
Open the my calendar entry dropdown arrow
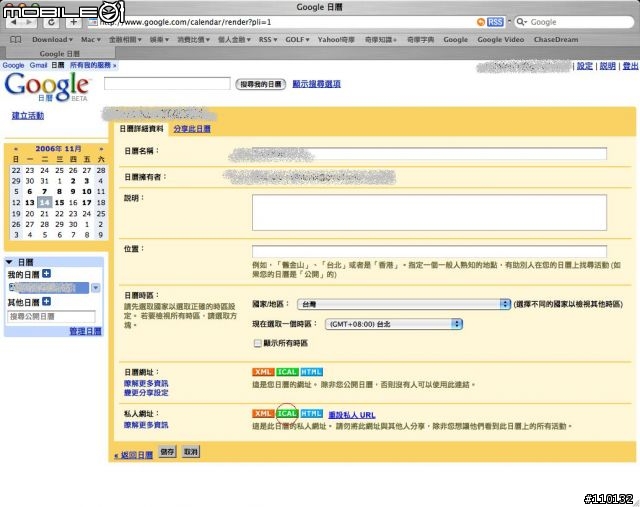point(96,288)
